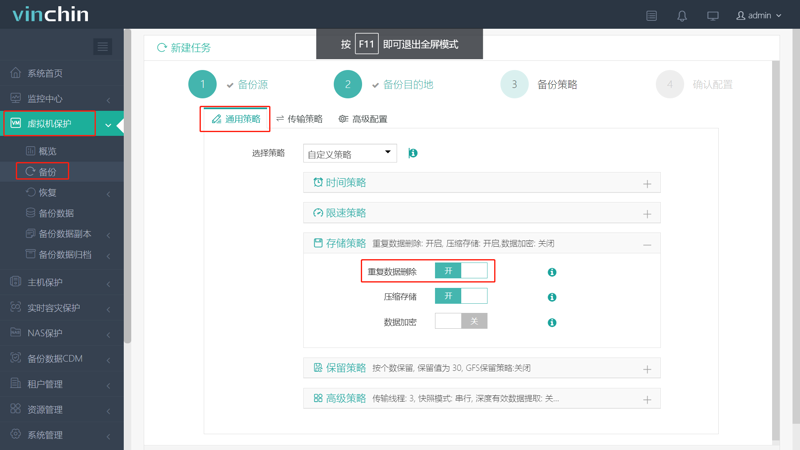Viewport: 800px width, 450px height.
Task: Click plus icon on 时间策略 row
Action: (x=647, y=184)
